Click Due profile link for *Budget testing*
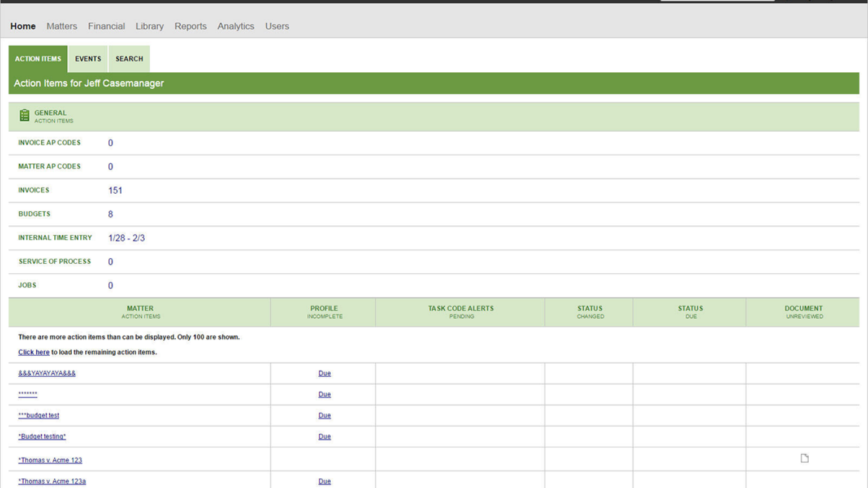The image size is (868, 488). 324,437
